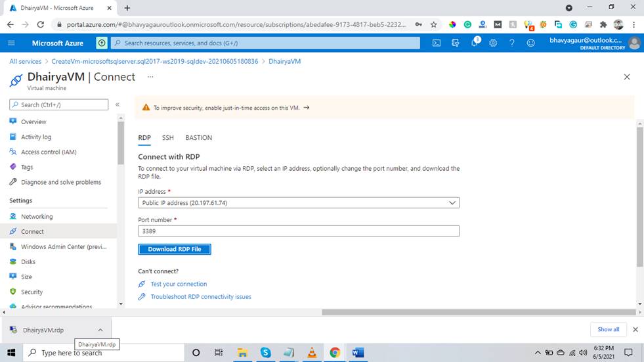The width and height of the screenshot is (644, 362).
Task: Open Task View on the taskbar
Action: [x=219, y=353]
